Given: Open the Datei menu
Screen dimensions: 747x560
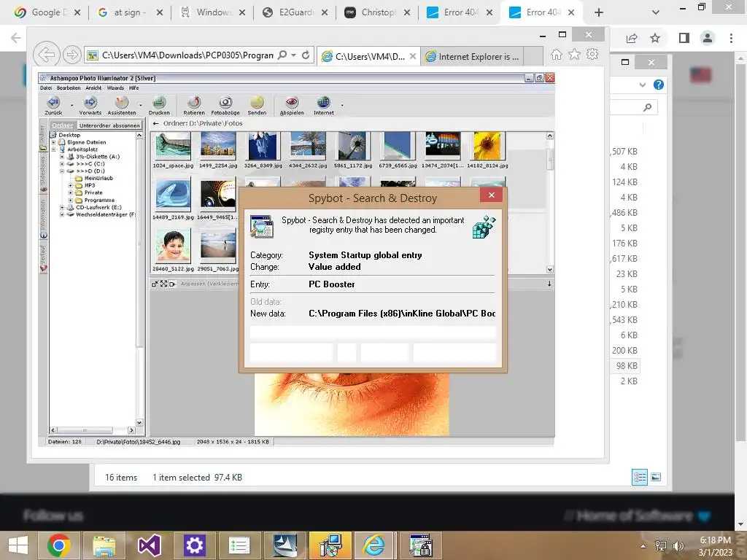Looking at the screenshot, I should 46,88.
